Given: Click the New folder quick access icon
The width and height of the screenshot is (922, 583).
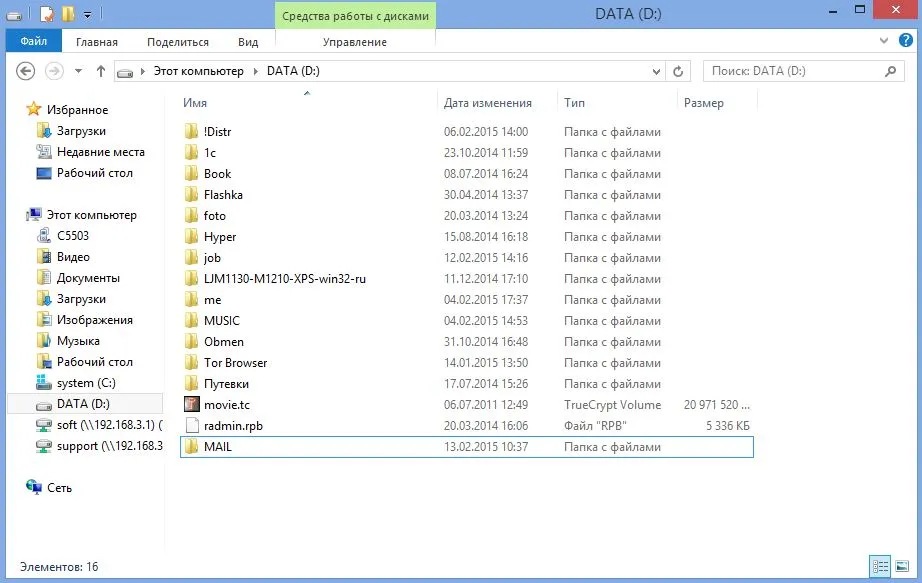Looking at the screenshot, I should click(68, 14).
